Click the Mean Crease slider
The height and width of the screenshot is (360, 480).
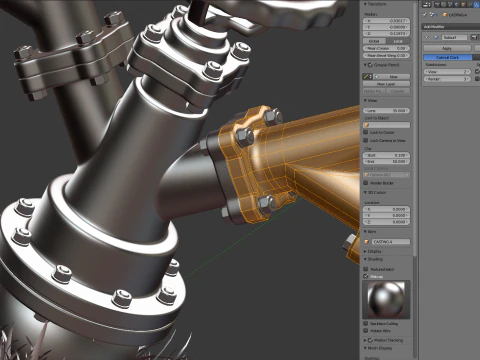coord(386,48)
